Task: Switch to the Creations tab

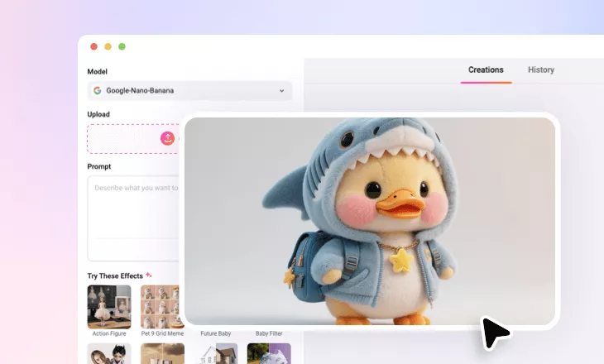Action: 486,70
